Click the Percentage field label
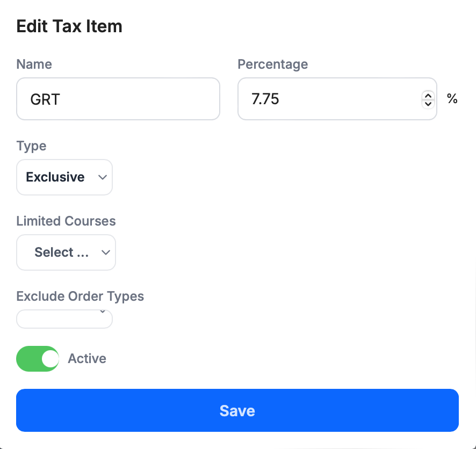The width and height of the screenshot is (476, 449). [272, 64]
